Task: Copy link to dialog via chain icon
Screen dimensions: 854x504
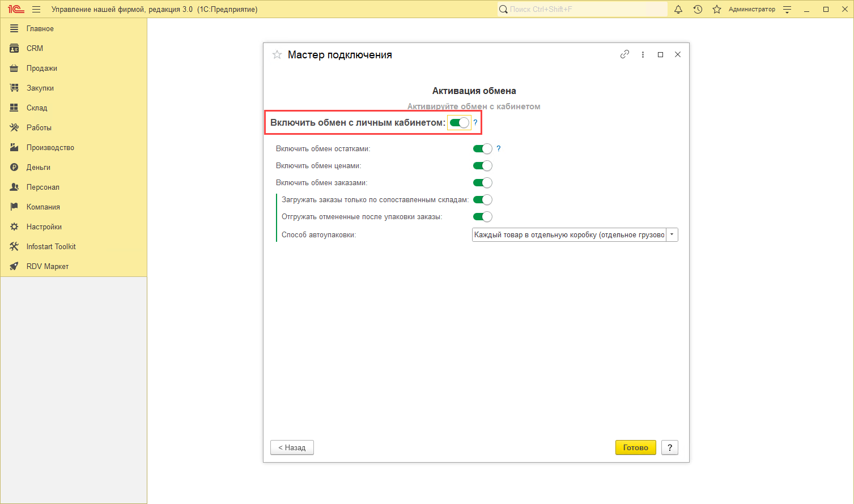Action: [x=624, y=54]
